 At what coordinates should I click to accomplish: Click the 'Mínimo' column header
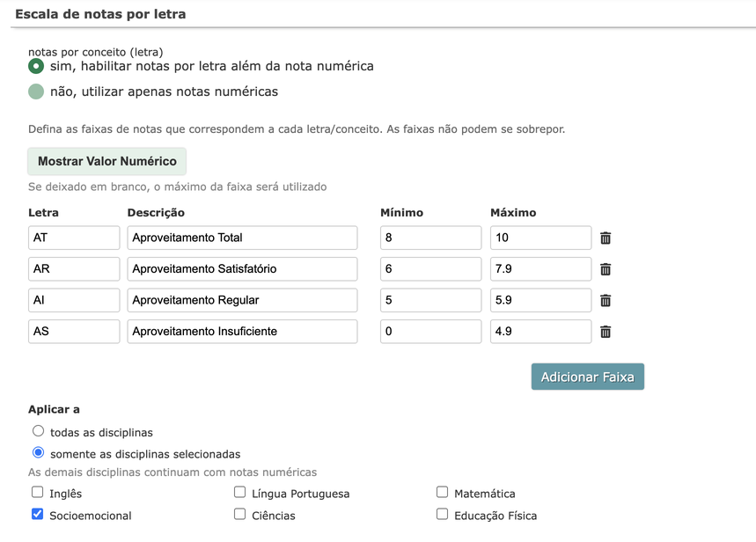[x=401, y=213]
